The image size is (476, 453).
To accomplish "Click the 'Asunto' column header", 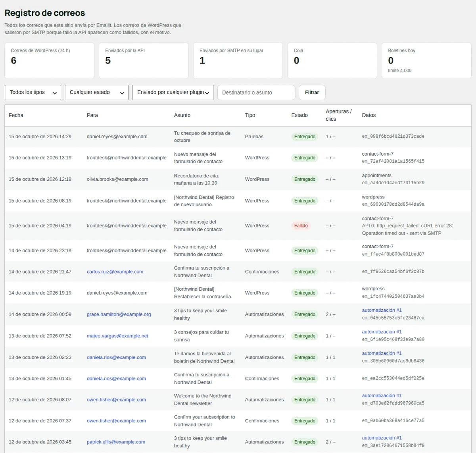I will (x=182, y=115).
